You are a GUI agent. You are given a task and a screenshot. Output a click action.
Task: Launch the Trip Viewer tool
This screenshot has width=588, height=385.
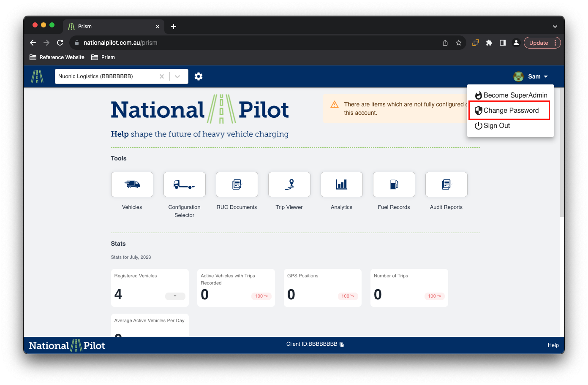click(289, 184)
